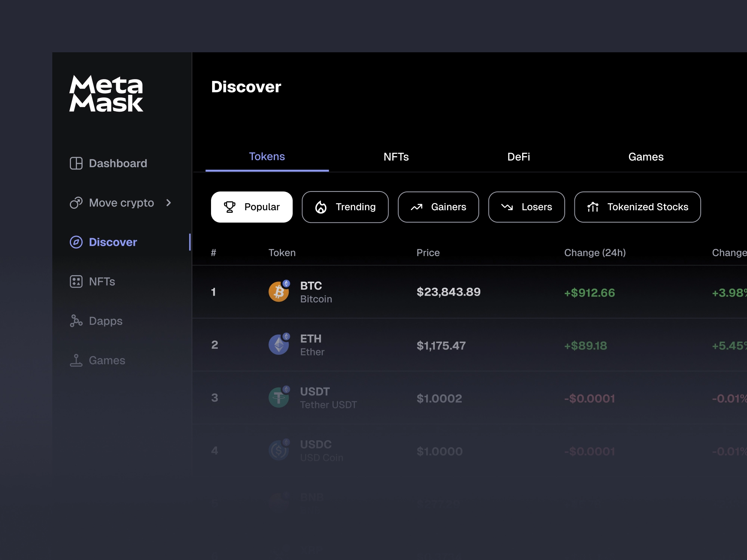Click the Tether USDT token icon
Image resolution: width=747 pixels, height=560 pixels.
tap(279, 397)
